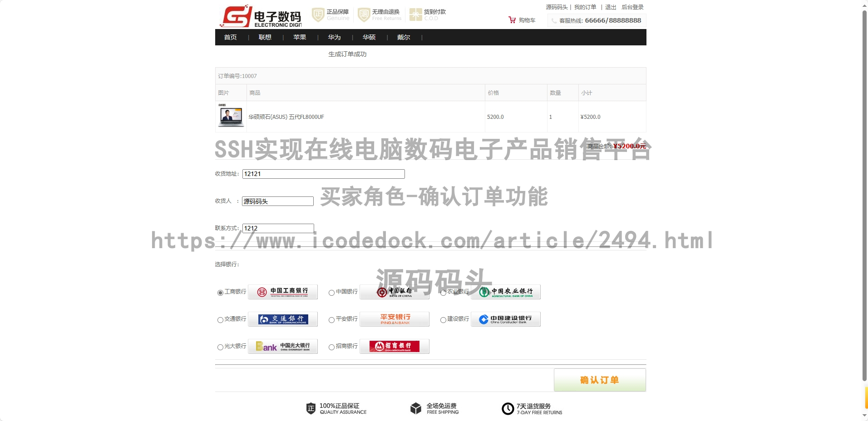Image resolution: width=868 pixels, height=421 pixels.
Task: Click the 确认订单 button
Action: click(x=600, y=380)
